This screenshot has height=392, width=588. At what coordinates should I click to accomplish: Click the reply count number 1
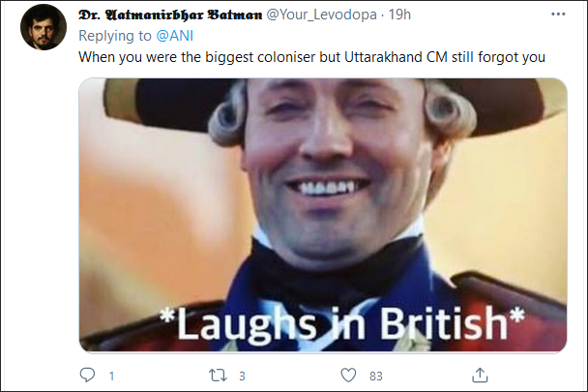tap(111, 376)
